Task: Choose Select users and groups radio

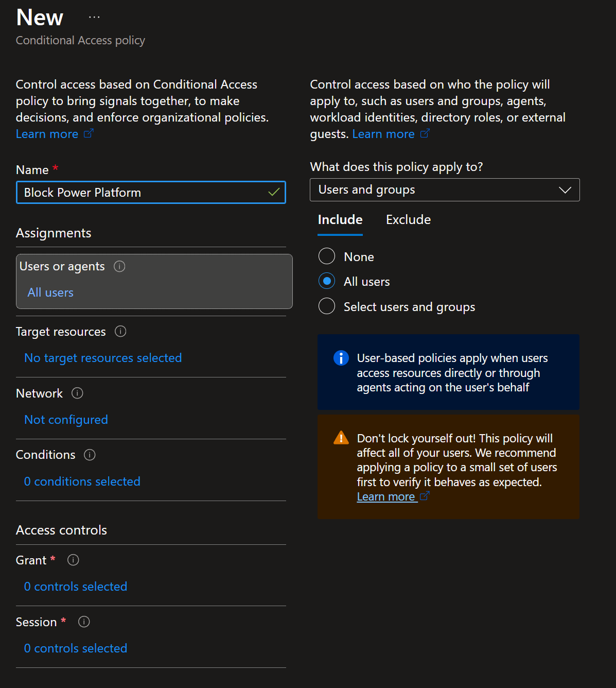Action: [327, 306]
